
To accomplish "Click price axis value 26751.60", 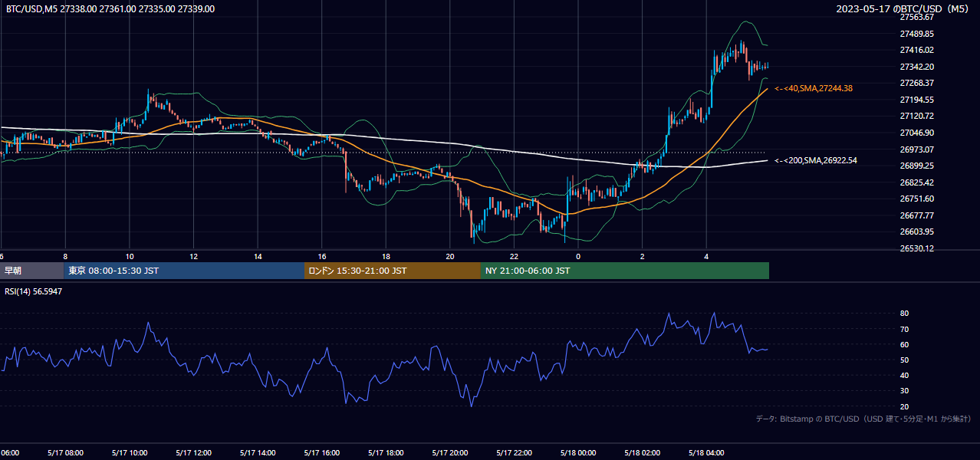I will (x=916, y=199).
